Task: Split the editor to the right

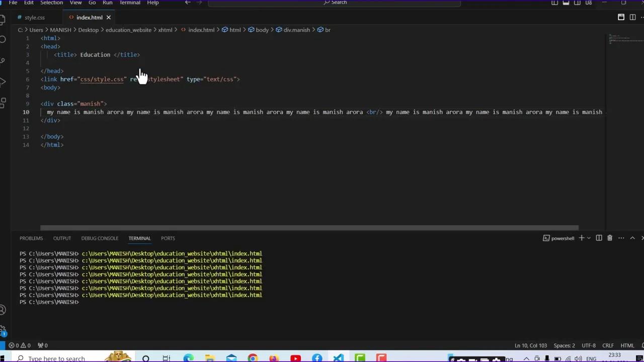Action: [x=632, y=17]
